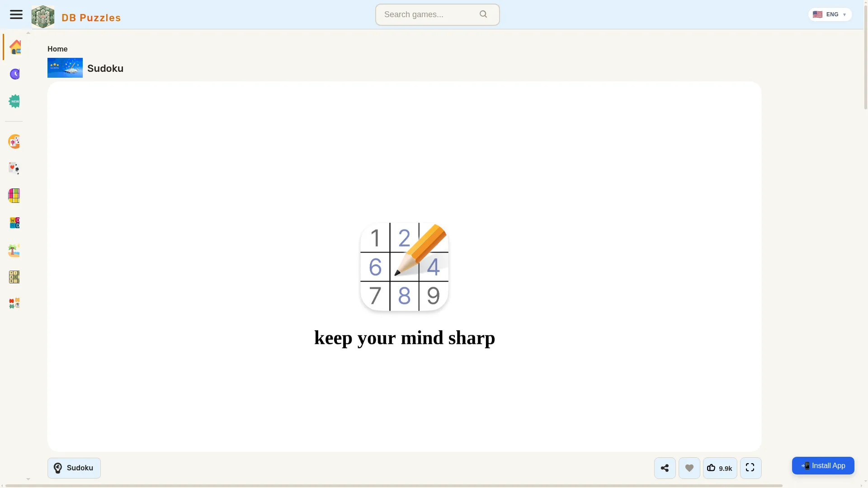Click the Sudoku tag button with lightbulb

pyautogui.click(x=74, y=468)
